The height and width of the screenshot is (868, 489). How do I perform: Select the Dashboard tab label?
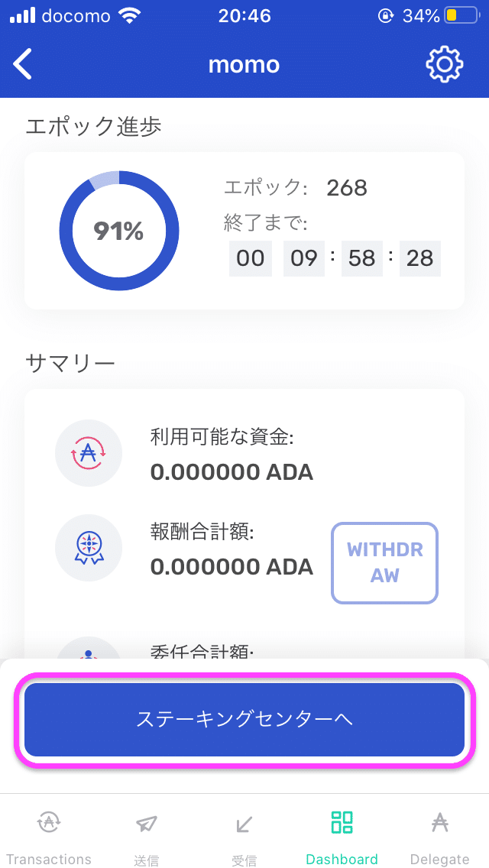pyautogui.click(x=342, y=858)
